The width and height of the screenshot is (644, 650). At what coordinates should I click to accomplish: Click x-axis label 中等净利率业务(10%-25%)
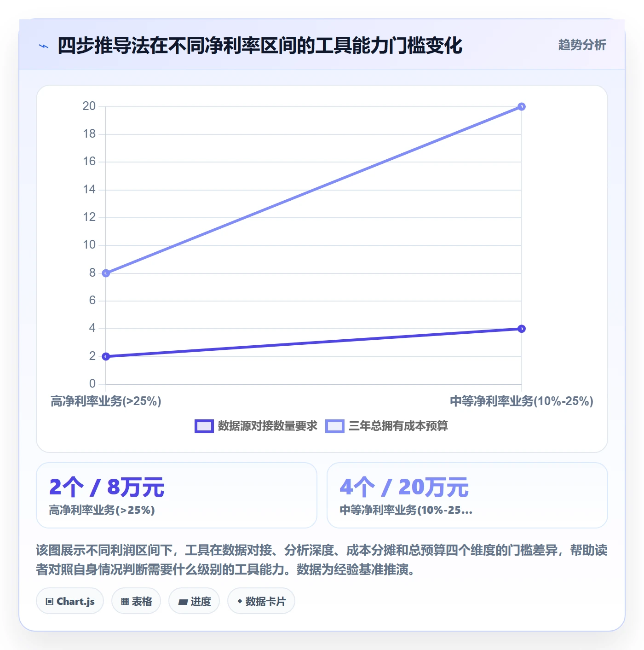(x=522, y=401)
